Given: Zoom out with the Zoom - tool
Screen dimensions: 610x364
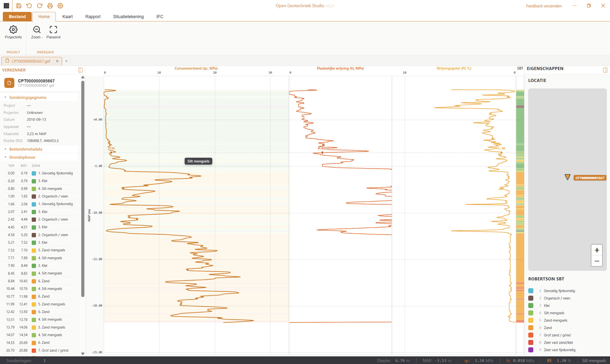Looking at the screenshot, I should 37,32.
